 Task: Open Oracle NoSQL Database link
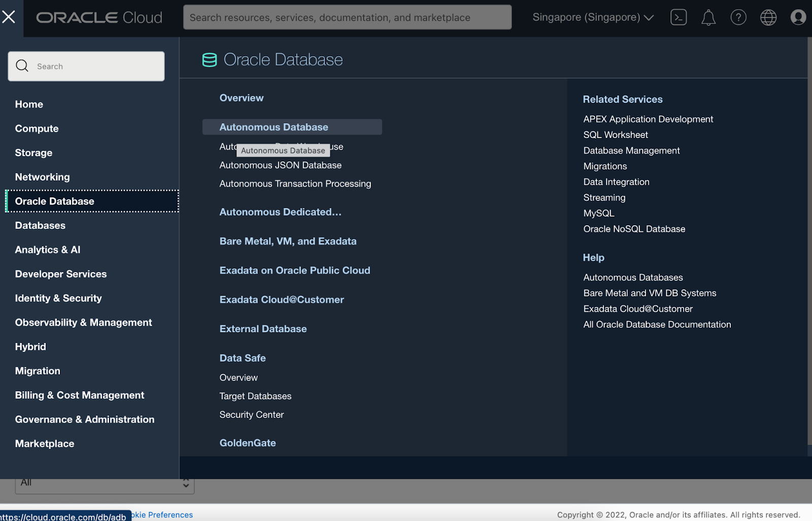pos(634,229)
